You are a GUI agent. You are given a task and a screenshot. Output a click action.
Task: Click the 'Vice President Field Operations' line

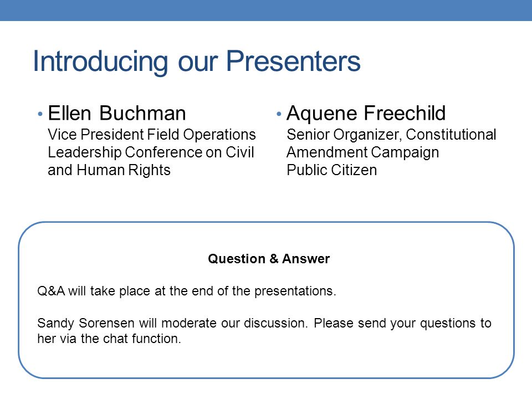(152, 135)
